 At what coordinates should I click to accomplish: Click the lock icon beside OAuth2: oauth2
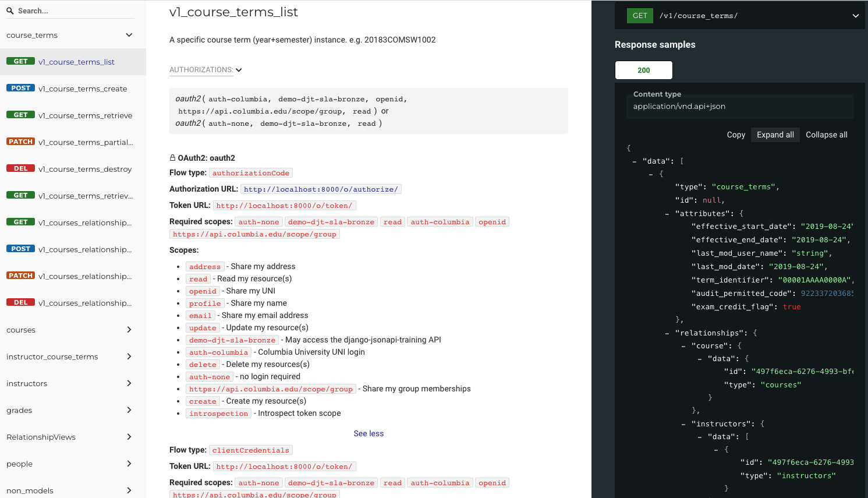point(172,158)
